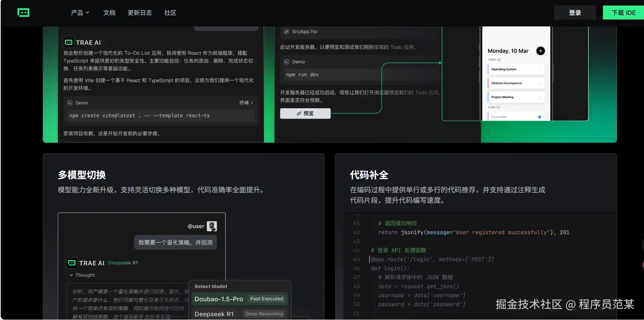Click the @user name label
644x320 pixels.
[196, 226]
